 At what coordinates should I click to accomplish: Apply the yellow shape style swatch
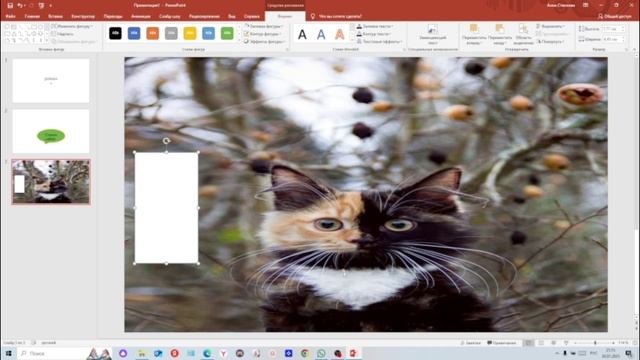(190, 33)
